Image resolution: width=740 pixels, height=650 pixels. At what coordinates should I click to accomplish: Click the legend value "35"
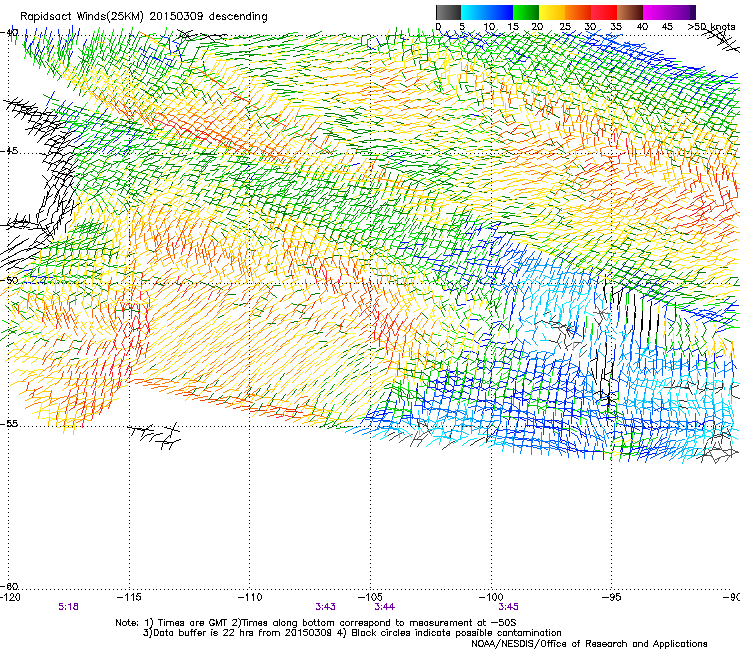(x=616, y=27)
